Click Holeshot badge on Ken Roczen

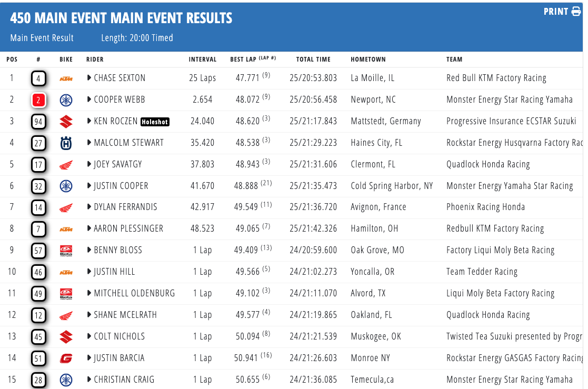(x=155, y=122)
